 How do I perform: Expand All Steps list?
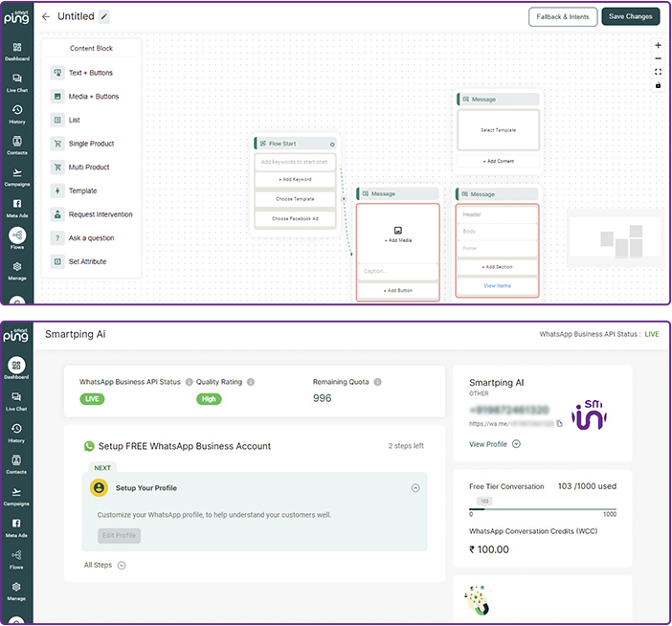point(122,565)
